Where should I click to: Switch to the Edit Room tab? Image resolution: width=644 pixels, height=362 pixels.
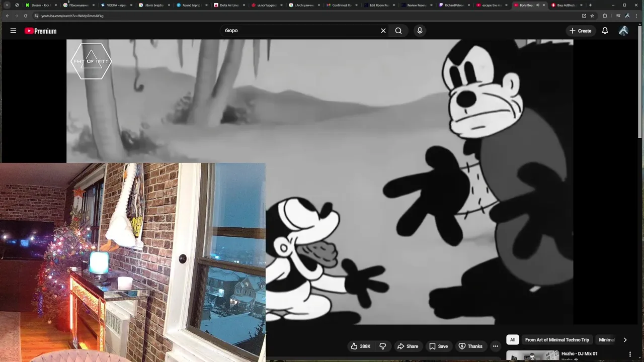click(378, 5)
